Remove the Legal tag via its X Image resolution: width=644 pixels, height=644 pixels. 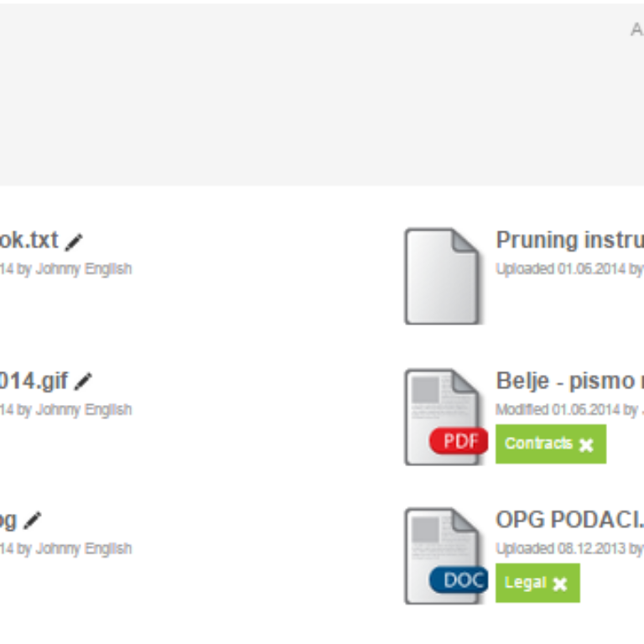[560, 584]
